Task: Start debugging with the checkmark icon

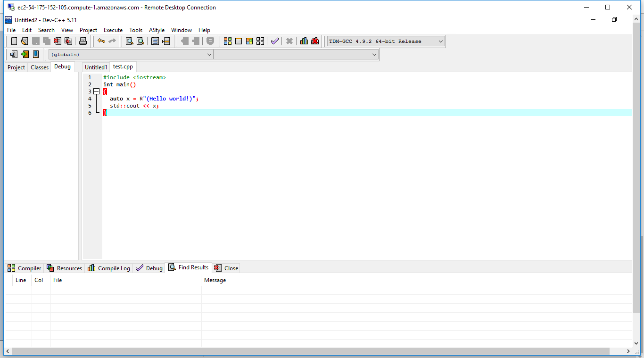Action: point(275,41)
